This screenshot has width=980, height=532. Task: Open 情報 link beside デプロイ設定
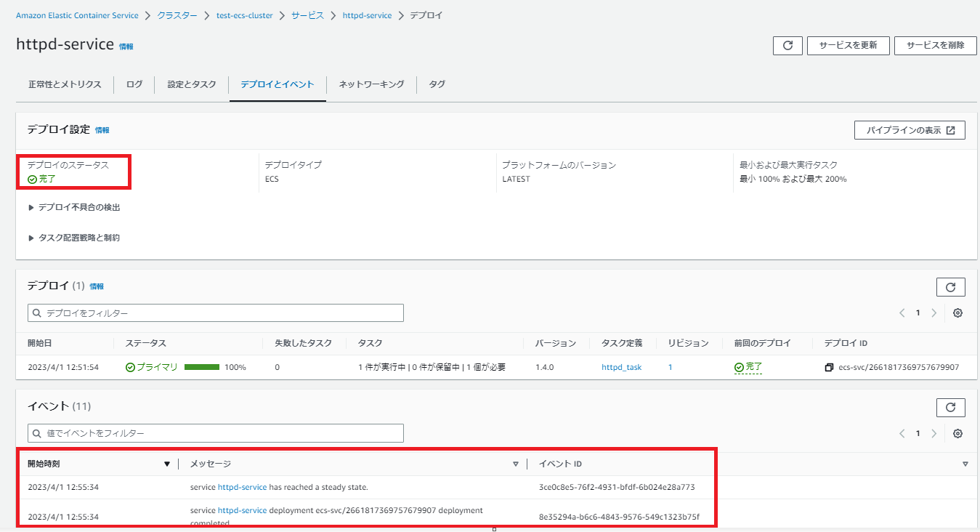point(102,130)
